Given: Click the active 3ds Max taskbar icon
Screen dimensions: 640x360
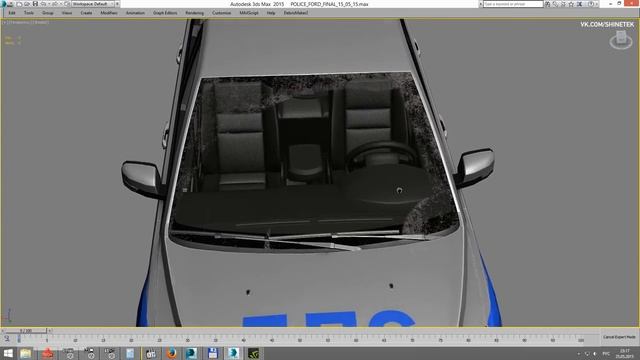Looking at the screenshot, I should (233, 353).
